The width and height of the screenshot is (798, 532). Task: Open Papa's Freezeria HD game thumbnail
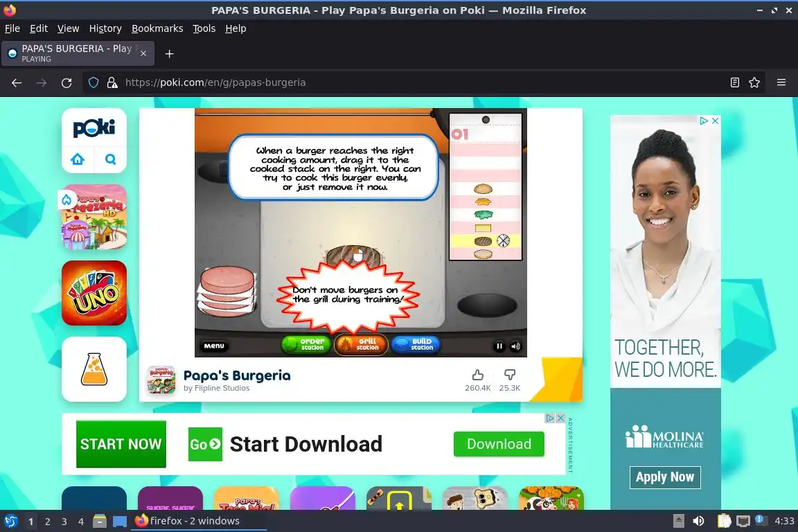pyautogui.click(x=94, y=217)
